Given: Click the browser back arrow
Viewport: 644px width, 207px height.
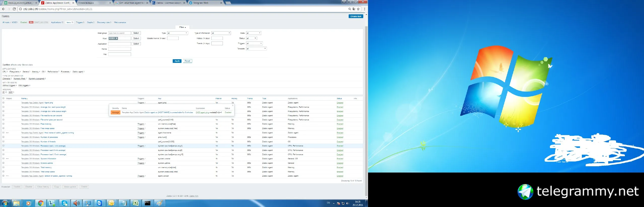Looking at the screenshot, I should 3,9.
